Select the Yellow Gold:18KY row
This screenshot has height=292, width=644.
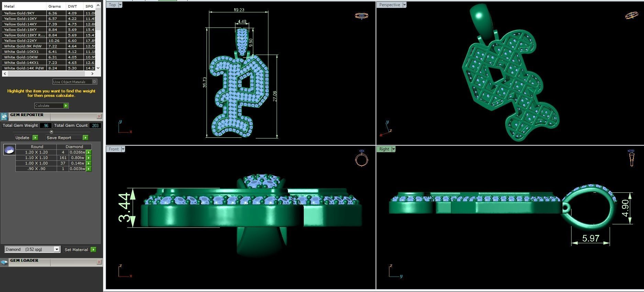(x=49, y=30)
